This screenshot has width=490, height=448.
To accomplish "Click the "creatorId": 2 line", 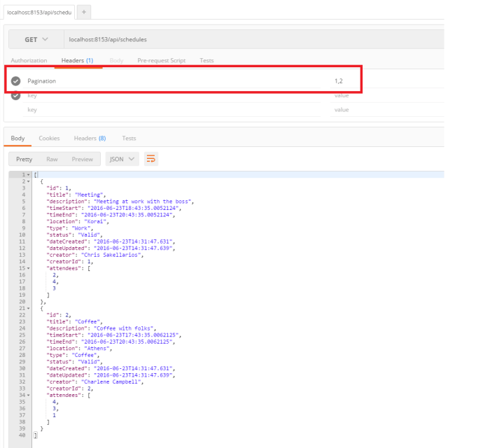I will click(x=69, y=388).
